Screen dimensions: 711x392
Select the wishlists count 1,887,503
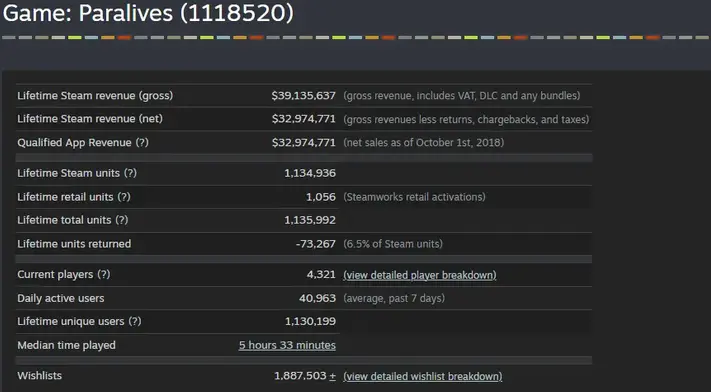[x=300, y=376]
